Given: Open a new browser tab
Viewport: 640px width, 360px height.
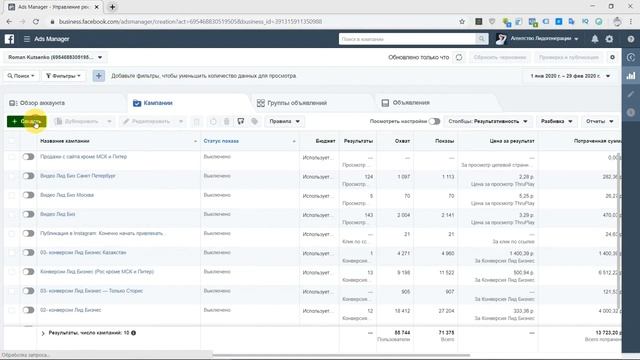Looking at the screenshot, I should pos(112,7).
